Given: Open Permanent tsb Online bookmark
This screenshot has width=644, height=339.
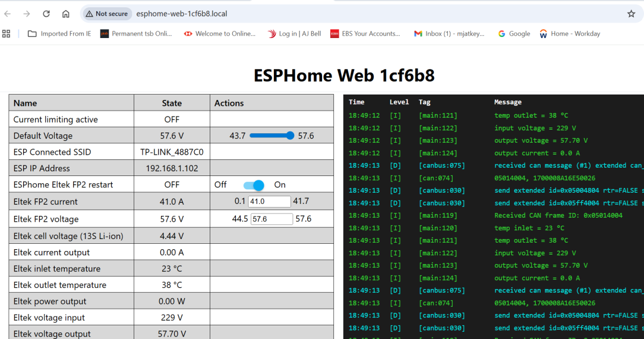Looking at the screenshot, I should point(137,34).
